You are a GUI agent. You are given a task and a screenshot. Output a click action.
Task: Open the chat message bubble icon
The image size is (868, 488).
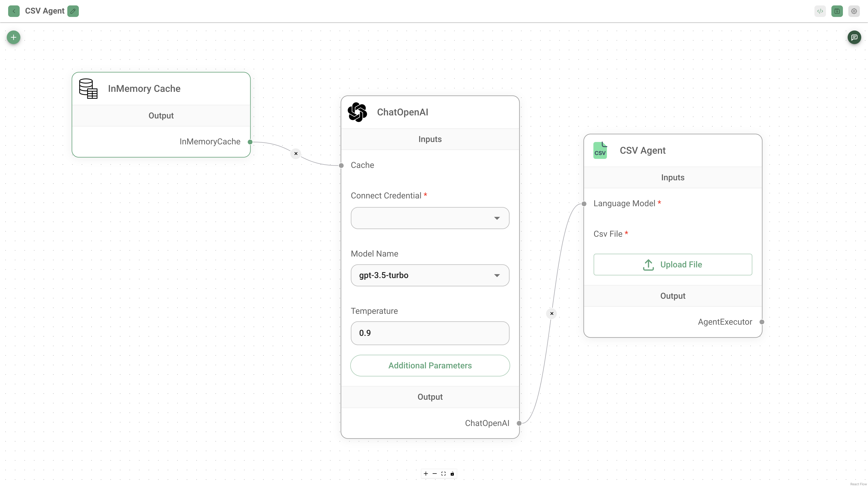[x=854, y=37]
